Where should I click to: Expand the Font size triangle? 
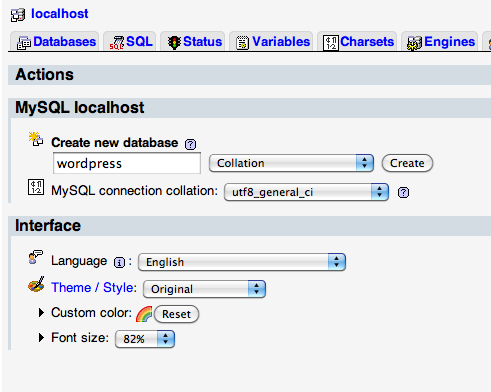41,338
